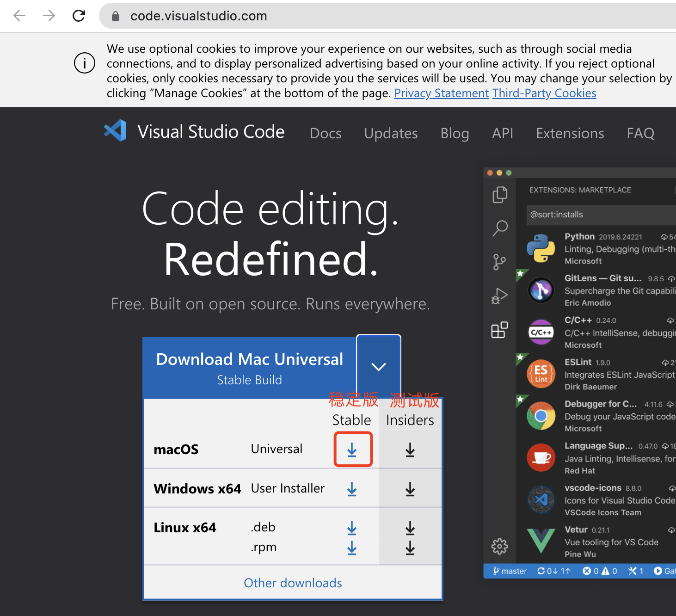Click the master branch status item

pyautogui.click(x=510, y=571)
